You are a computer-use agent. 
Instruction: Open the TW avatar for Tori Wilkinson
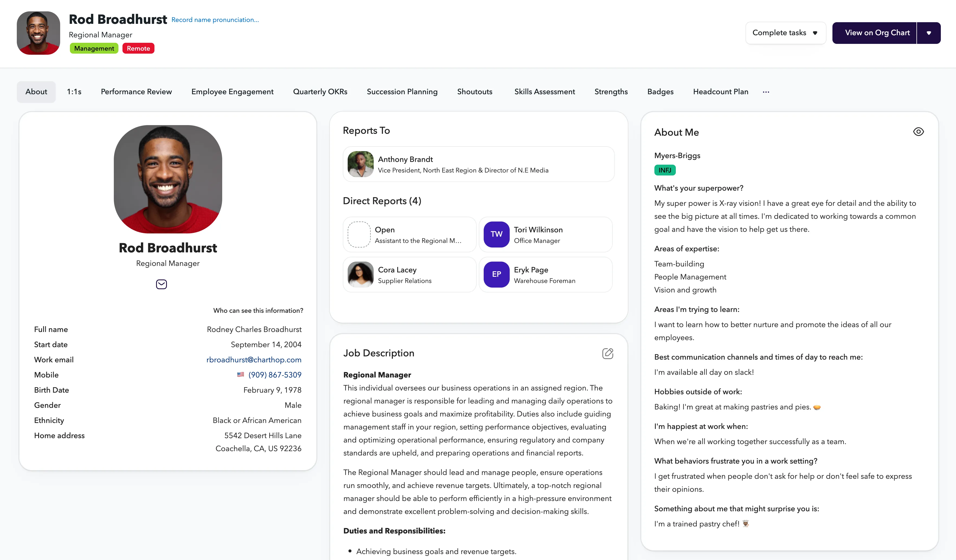tap(496, 234)
